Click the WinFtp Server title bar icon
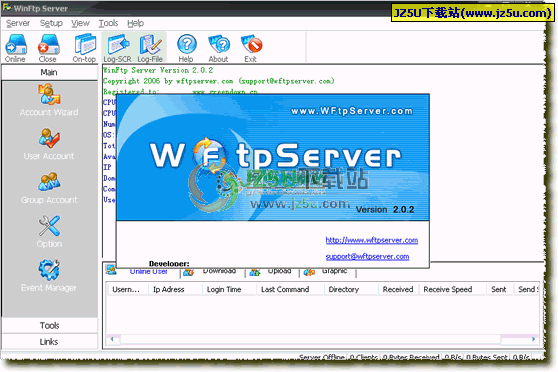558x372 pixels. click(x=7, y=8)
